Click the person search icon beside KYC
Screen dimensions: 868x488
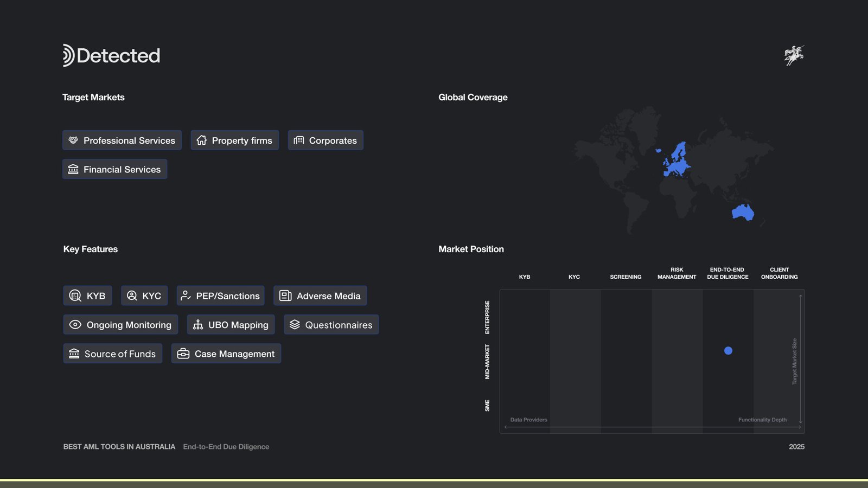click(x=132, y=296)
